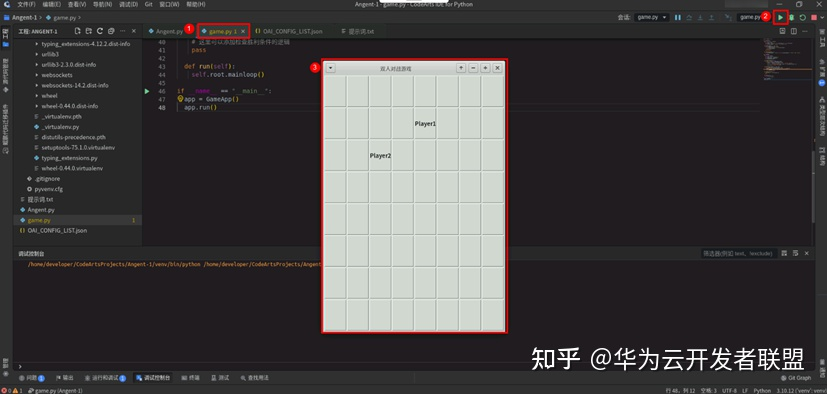
Task: Stop the running session with red square
Action: point(814,17)
